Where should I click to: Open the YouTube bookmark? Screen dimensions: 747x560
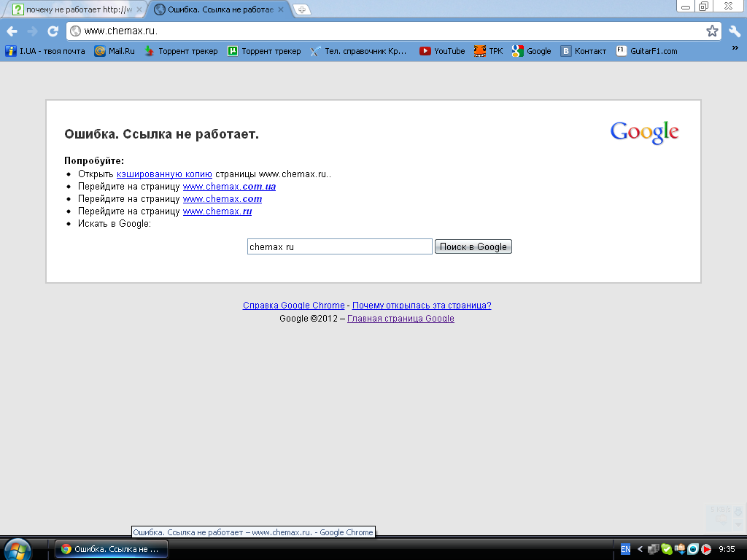[442, 51]
